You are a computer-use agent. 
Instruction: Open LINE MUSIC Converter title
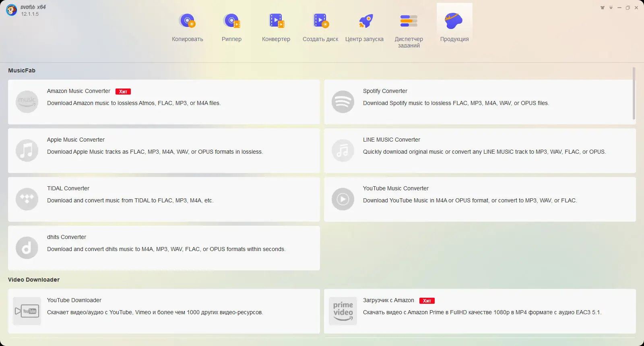[392, 140]
